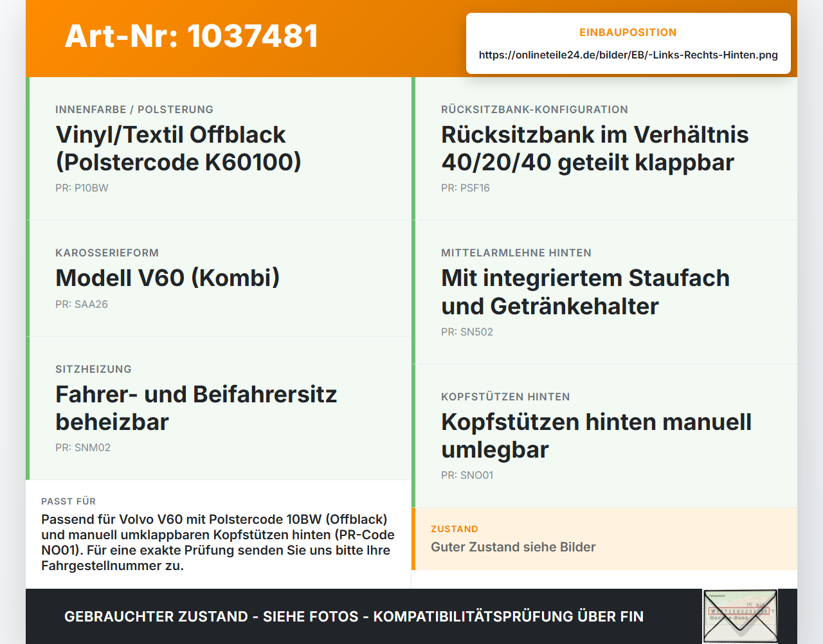Viewport: 823px width, 644px height.
Task: Click the PR: SN502 code
Action: tap(467, 332)
